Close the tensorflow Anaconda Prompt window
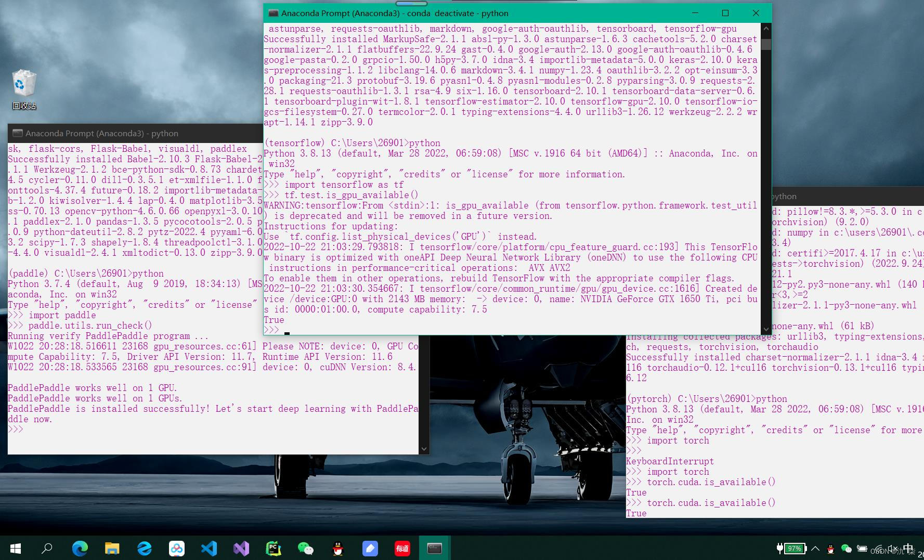The width and height of the screenshot is (924, 560). coord(756,13)
